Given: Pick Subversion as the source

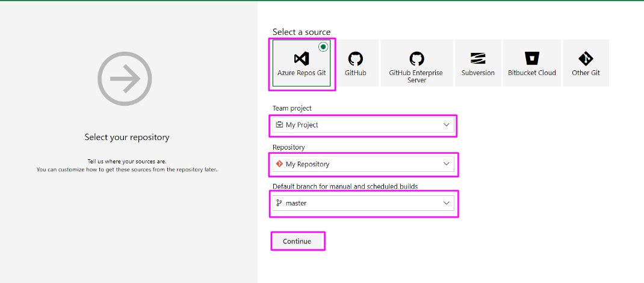Looking at the screenshot, I should [x=478, y=63].
